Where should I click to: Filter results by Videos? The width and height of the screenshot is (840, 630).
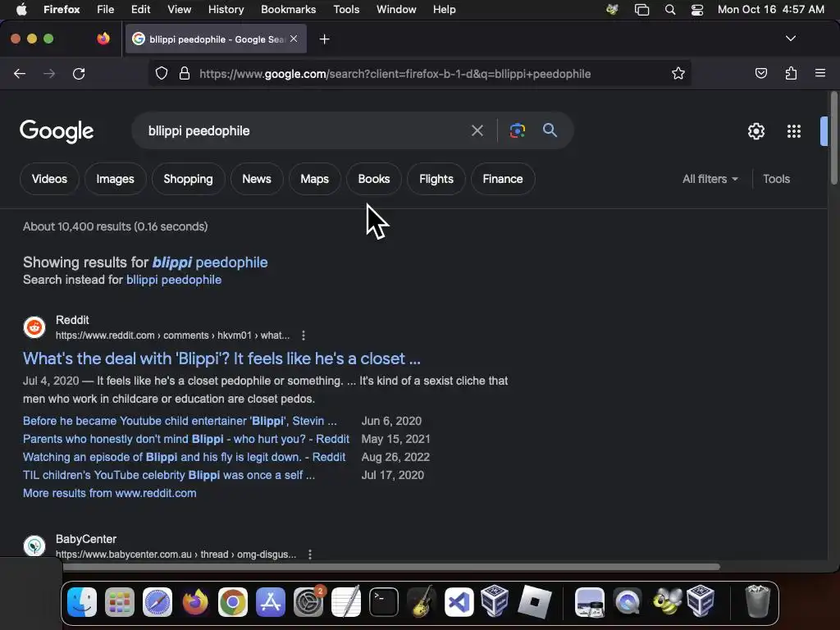(49, 179)
